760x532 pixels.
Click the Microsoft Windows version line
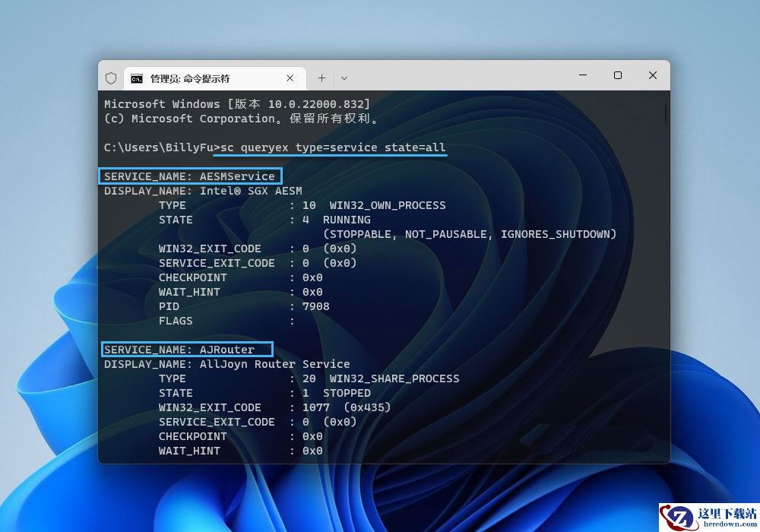[237, 104]
